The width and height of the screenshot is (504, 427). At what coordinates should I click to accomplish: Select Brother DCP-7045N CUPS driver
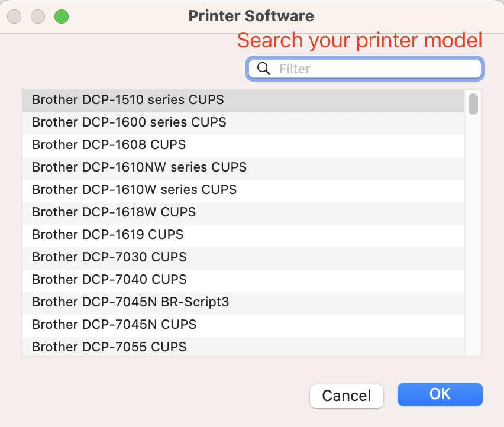pos(114,325)
